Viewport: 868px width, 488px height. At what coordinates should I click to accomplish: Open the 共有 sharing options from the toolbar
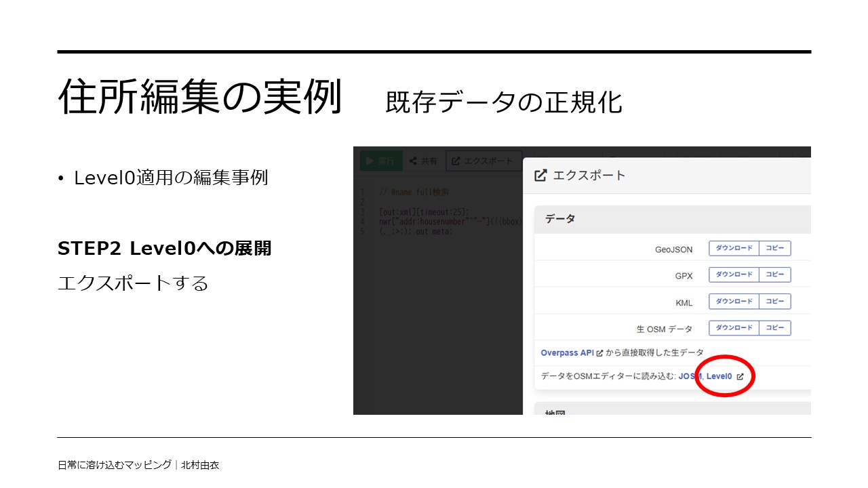424,160
